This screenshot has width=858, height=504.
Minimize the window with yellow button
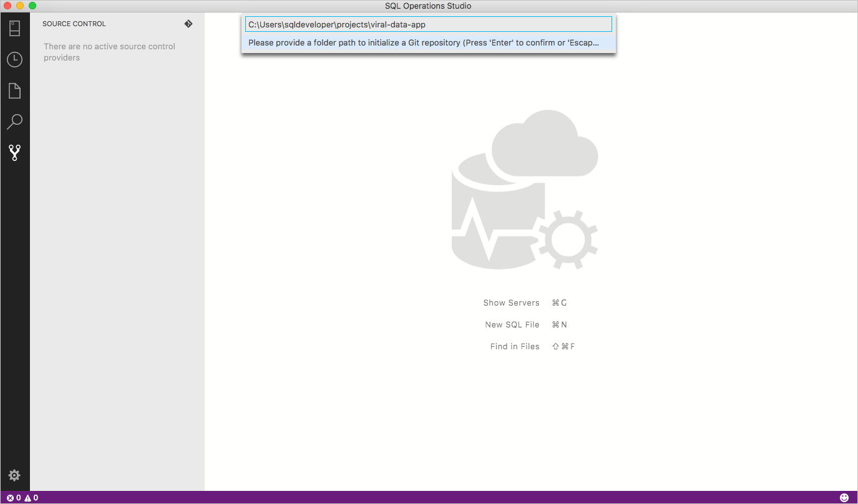20,6
